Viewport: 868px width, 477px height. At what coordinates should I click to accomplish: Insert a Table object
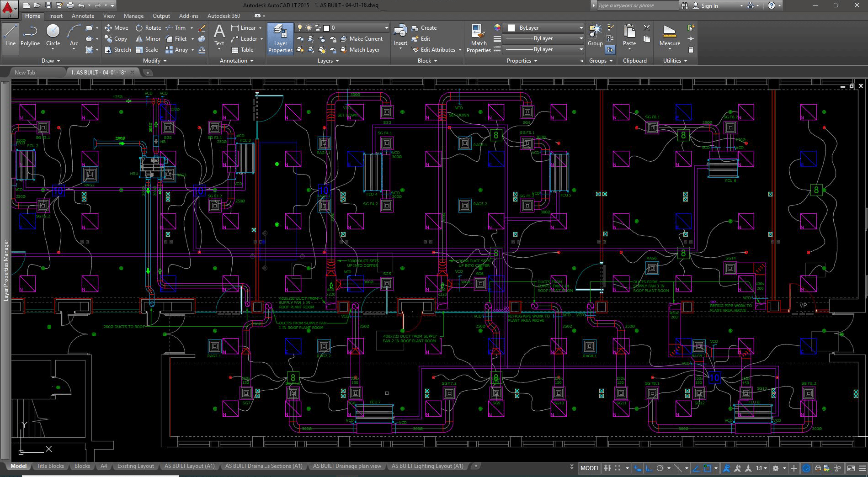(242, 50)
